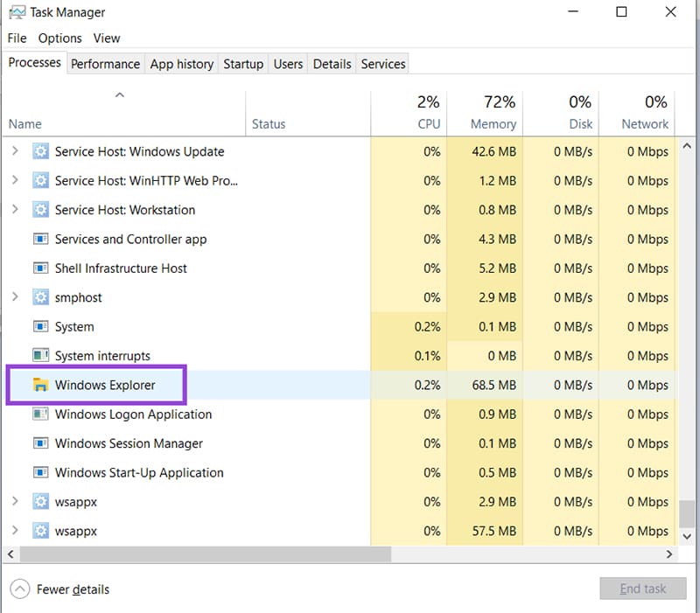Click the End task button
The height and width of the screenshot is (613, 700).
(x=643, y=589)
